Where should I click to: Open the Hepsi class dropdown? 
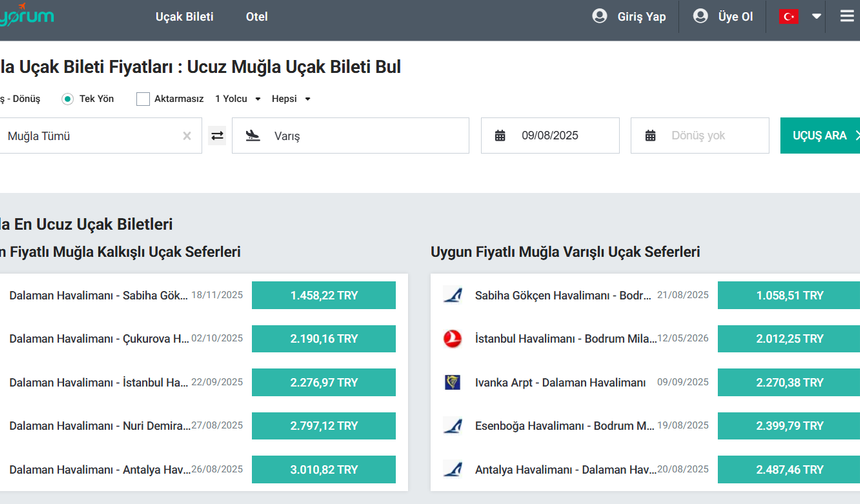pos(291,99)
